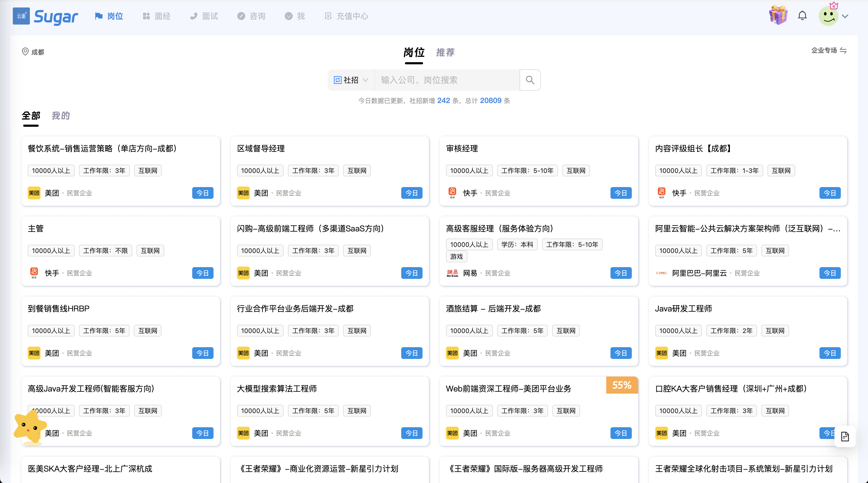
Task: Click the floating document icon
Action: click(845, 437)
